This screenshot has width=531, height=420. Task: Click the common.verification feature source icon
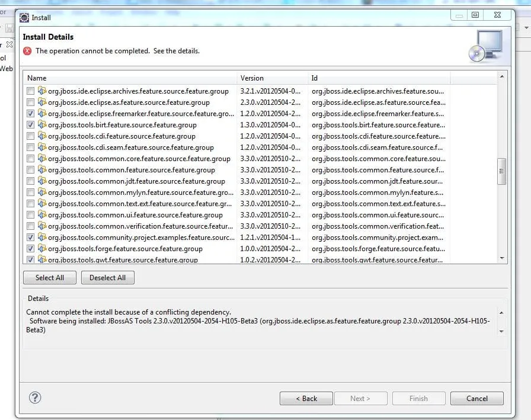coord(42,225)
